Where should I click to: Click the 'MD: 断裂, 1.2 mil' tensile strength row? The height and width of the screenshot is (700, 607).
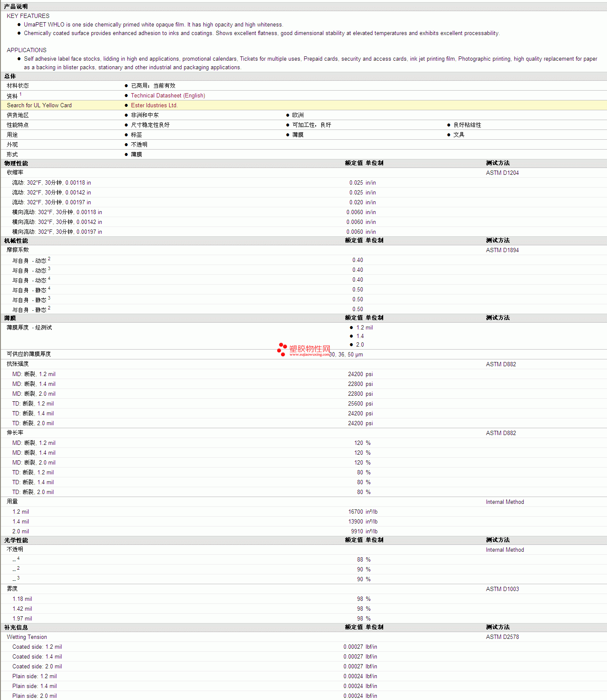pyautogui.click(x=303, y=374)
